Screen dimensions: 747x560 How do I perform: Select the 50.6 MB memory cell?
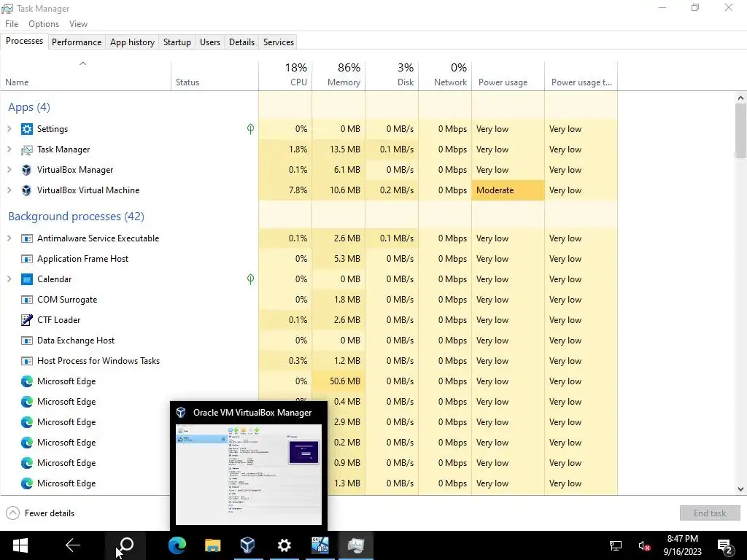tap(338, 381)
